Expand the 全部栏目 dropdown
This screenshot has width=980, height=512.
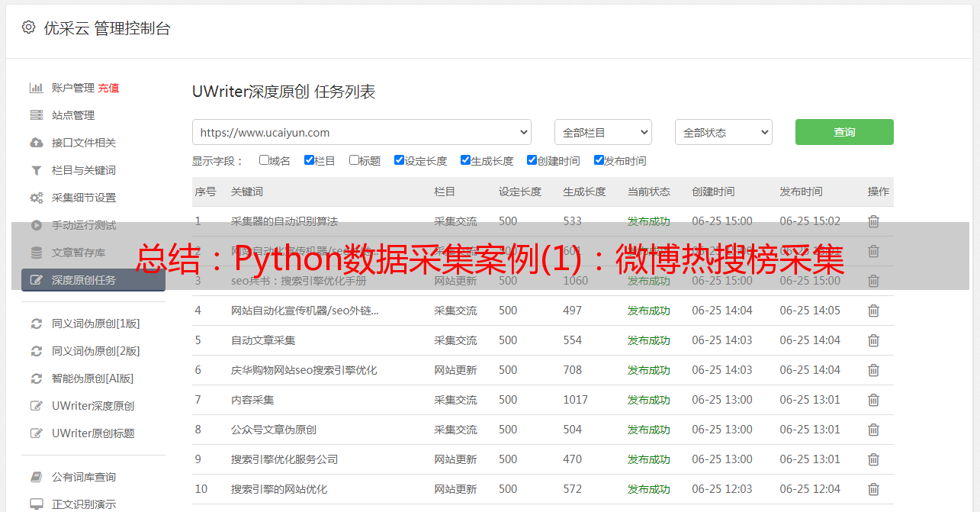602,132
